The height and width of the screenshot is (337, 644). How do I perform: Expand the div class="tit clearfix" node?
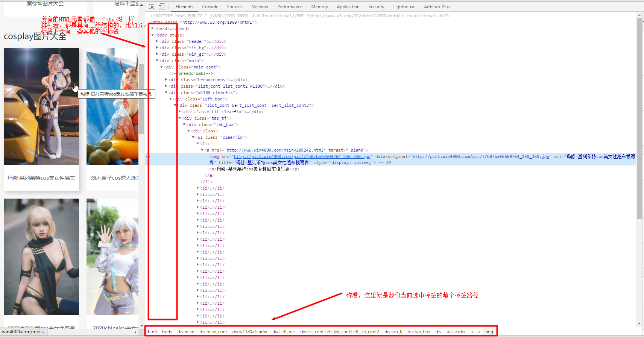(180, 112)
